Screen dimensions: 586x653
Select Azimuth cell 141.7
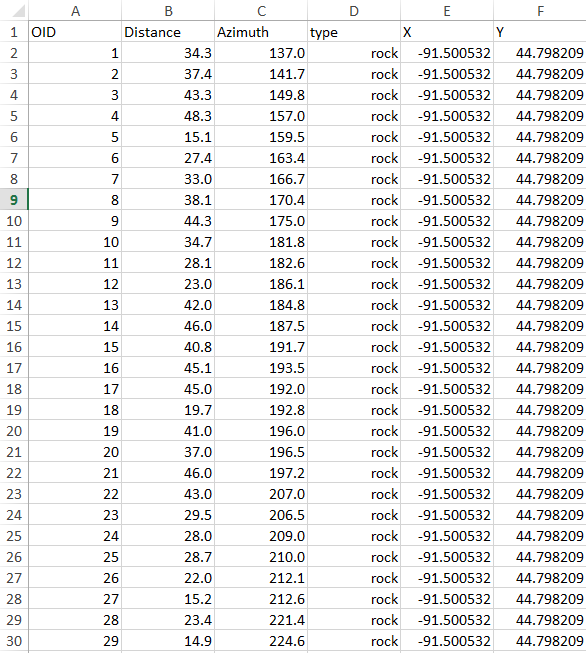click(261, 74)
